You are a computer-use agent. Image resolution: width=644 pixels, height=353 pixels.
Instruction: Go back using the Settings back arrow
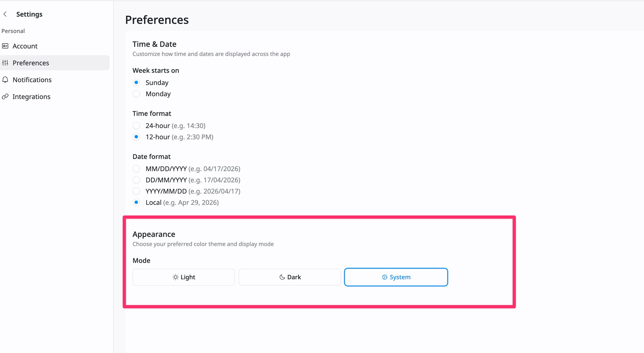pyautogui.click(x=5, y=14)
